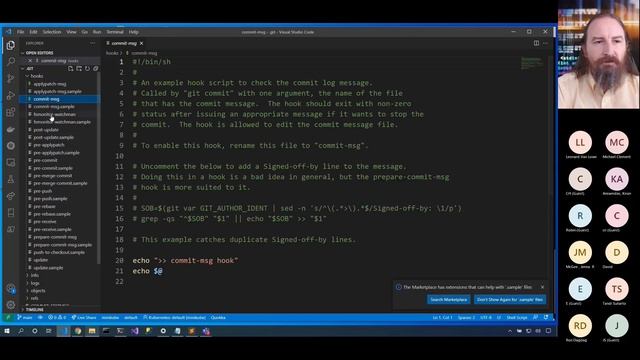Close the commit-msg editor tab
The height and width of the screenshot is (360, 640).
coord(142,43)
